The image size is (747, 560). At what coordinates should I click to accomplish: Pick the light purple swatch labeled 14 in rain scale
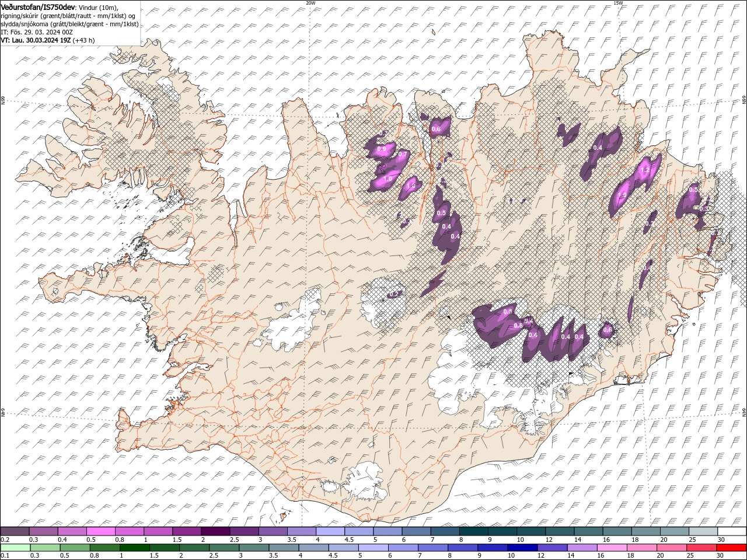pos(582,548)
